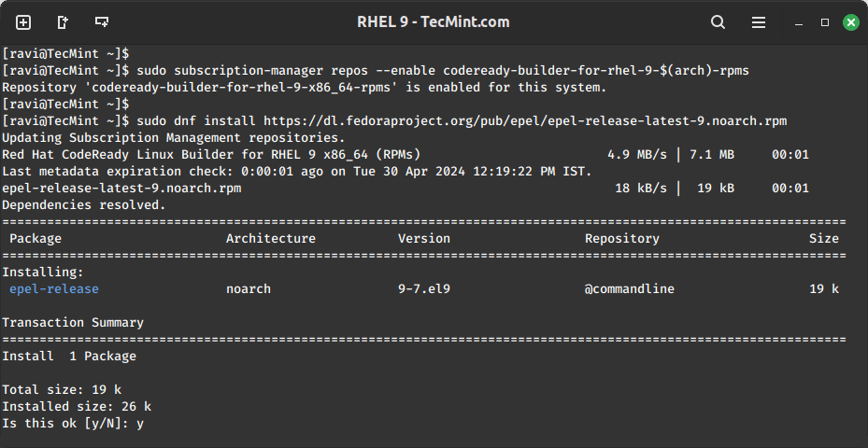Click the subscription-manager repos command line

coord(442,70)
